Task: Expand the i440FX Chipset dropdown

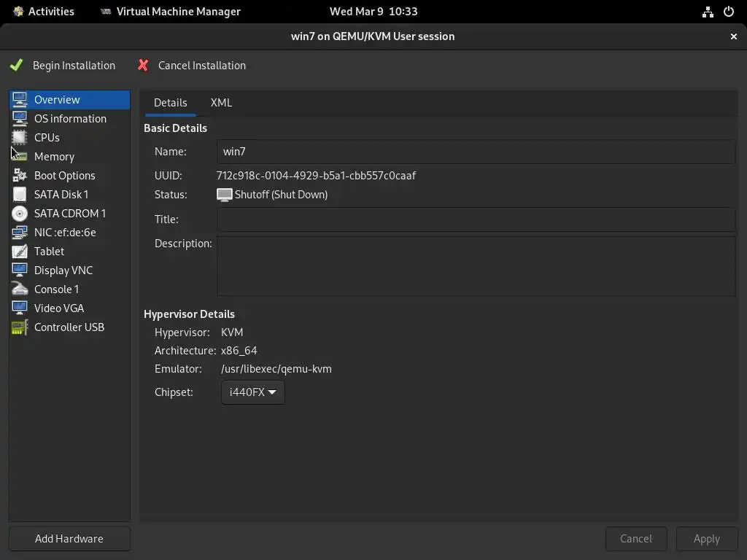Action: coord(252,392)
